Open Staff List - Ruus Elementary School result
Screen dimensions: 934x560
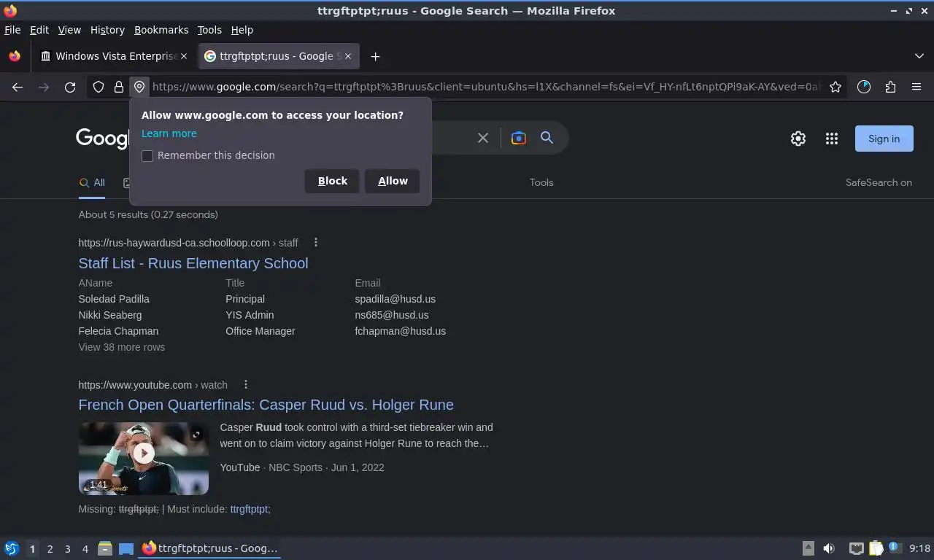click(x=193, y=263)
